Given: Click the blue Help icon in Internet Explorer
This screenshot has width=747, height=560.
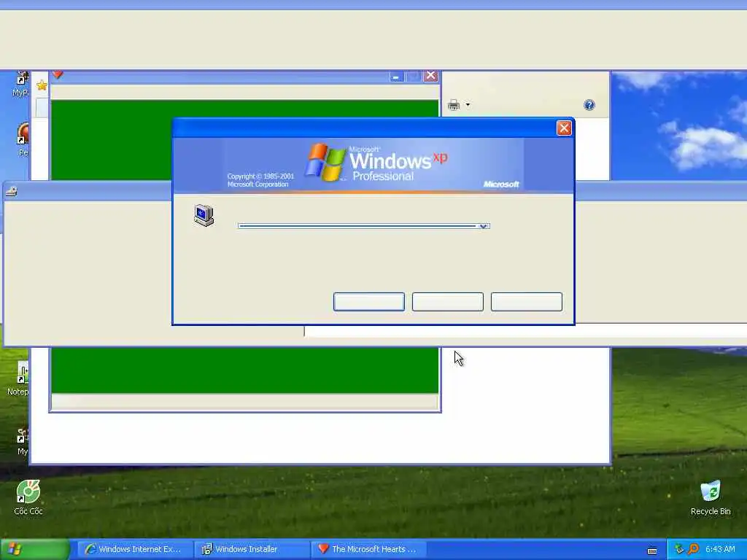Looking at the screenshot, I should [589, 105].
